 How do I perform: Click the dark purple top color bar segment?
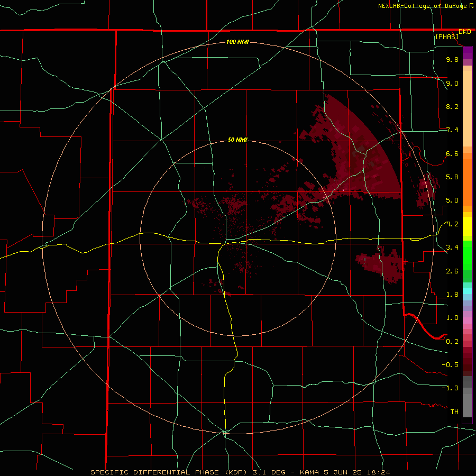click(x=467, y=51)
